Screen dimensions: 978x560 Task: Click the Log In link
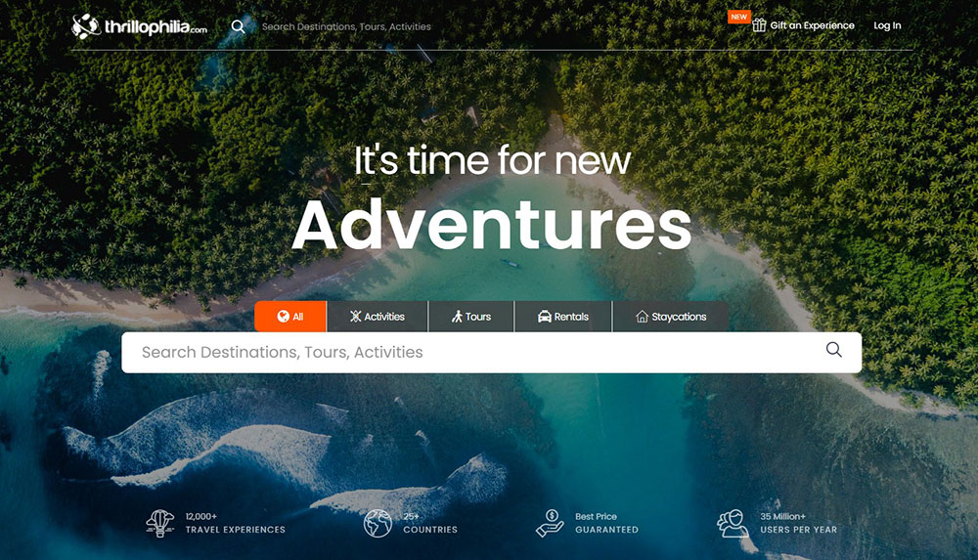tap(887, 25)
